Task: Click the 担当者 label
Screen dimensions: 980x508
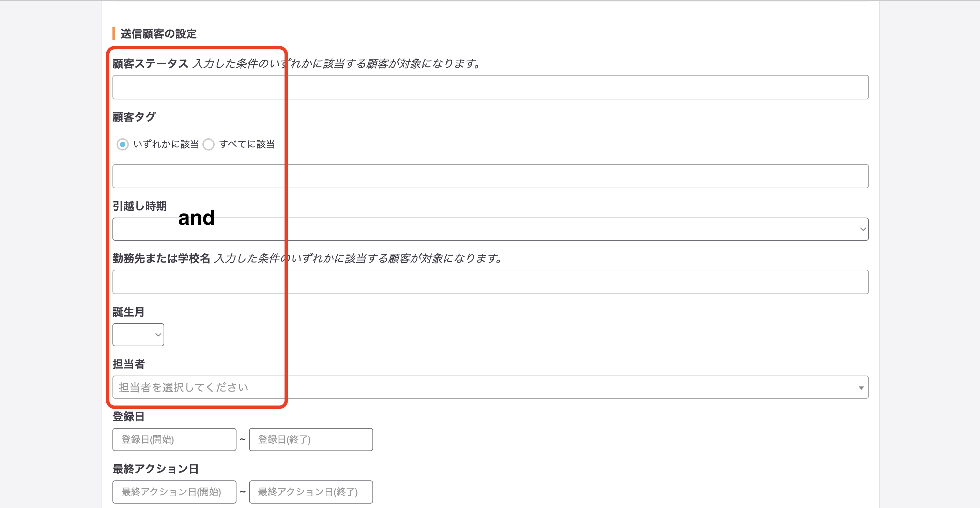Action: click(x=128, y=364)
